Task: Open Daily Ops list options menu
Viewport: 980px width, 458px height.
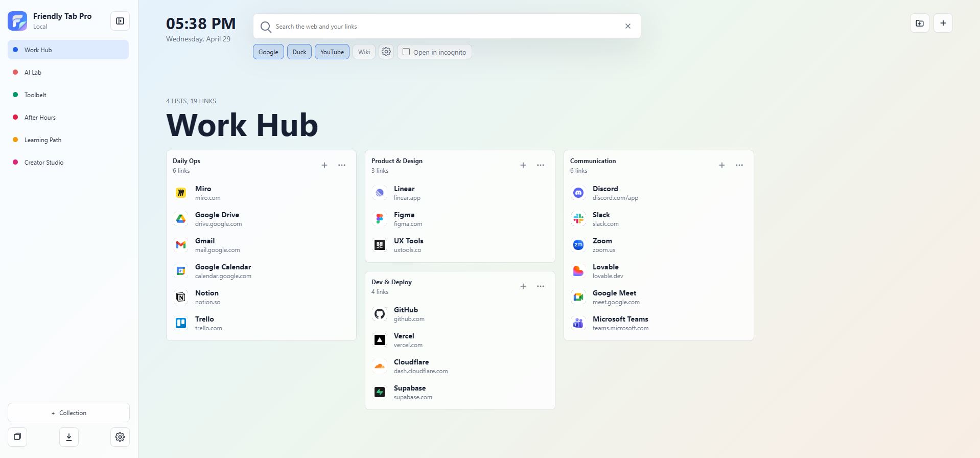Action: tap(342, 165)
